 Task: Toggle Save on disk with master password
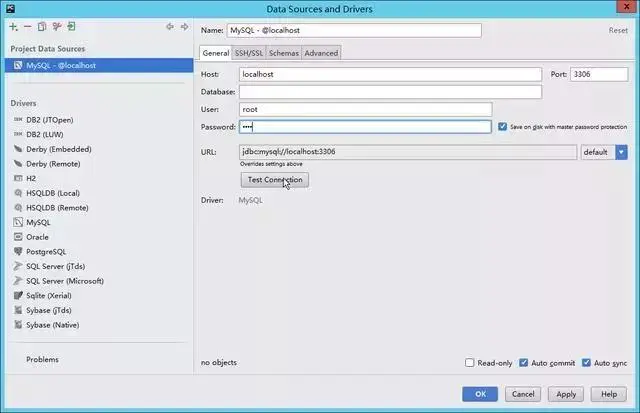[502, 127]
